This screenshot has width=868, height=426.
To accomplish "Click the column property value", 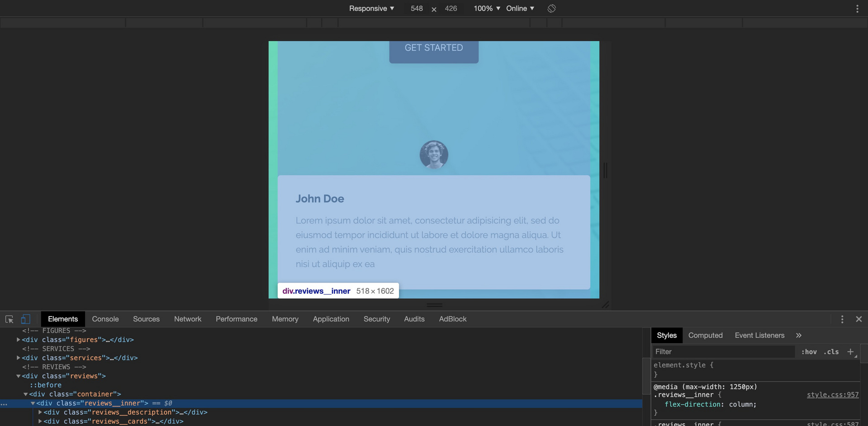I will (740, 404).
